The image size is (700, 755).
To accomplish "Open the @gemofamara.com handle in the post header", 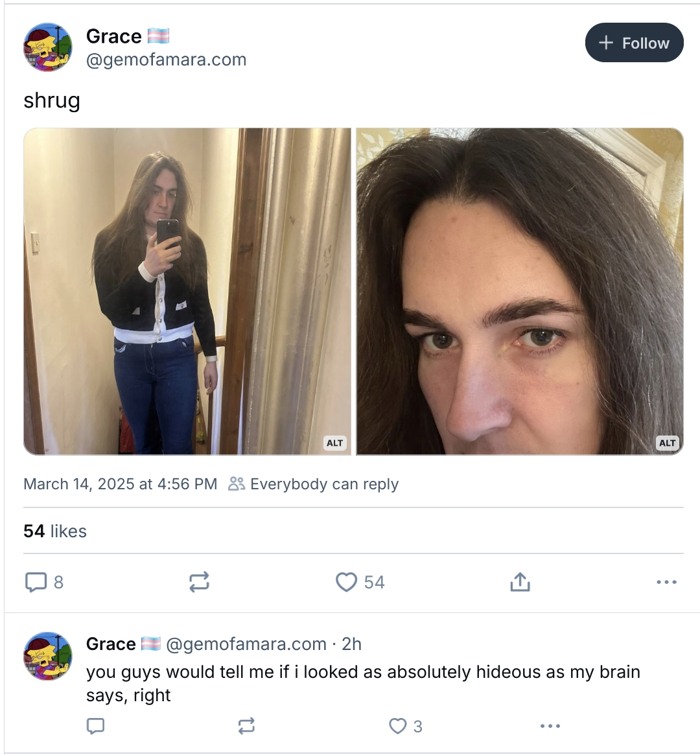I will coord(166,60).
